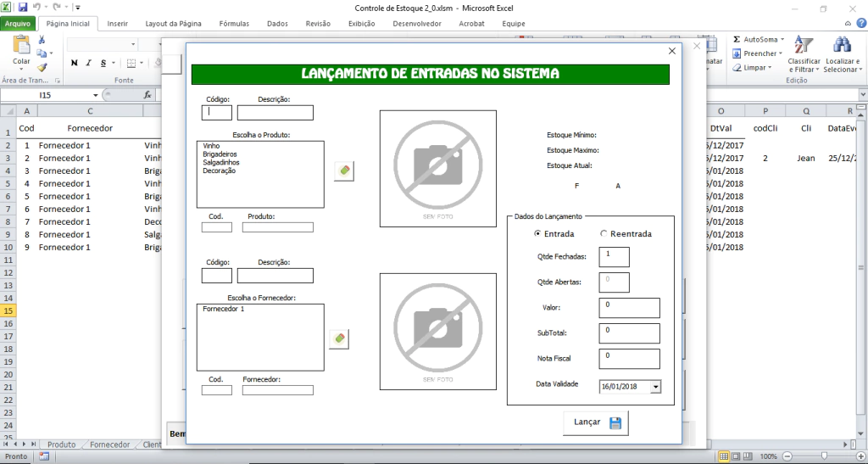Screen dimensions: 868x464
Task: Click the Lançar button
Action: pyautogui.click(x=596, y=422)
